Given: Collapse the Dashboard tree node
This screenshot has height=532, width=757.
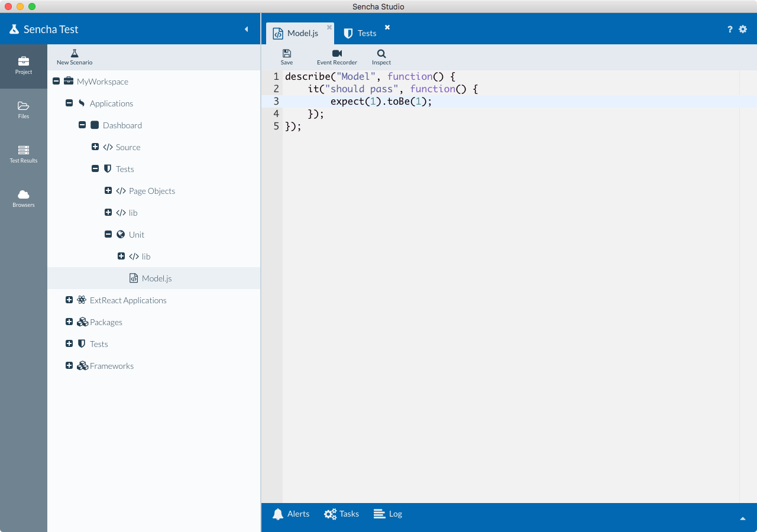Looking at the screenshot, I should point(82,125).
